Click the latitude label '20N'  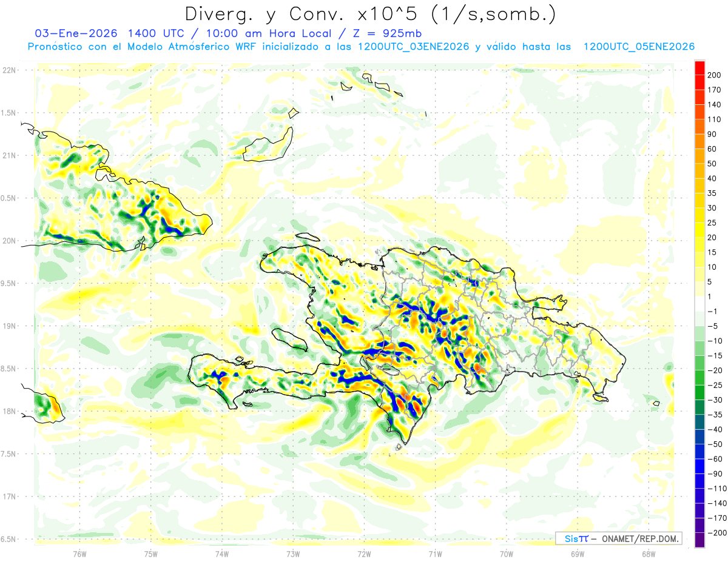coord(9,241)
